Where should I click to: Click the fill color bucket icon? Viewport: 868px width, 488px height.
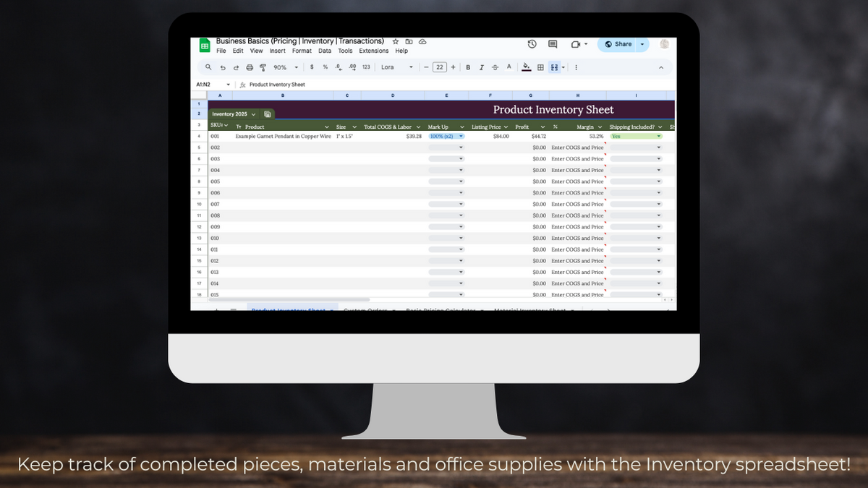point(527,67)
